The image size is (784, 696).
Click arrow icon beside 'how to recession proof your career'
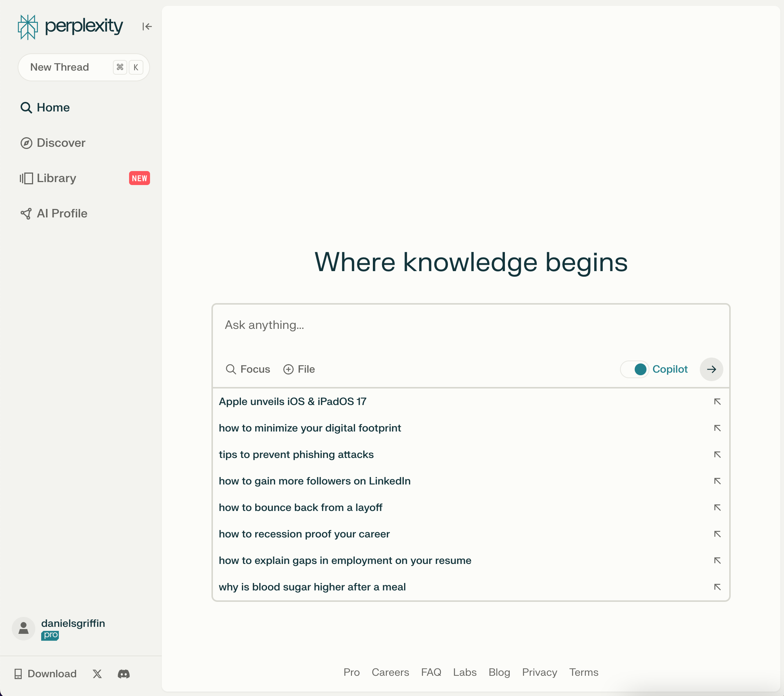[717, 534]
